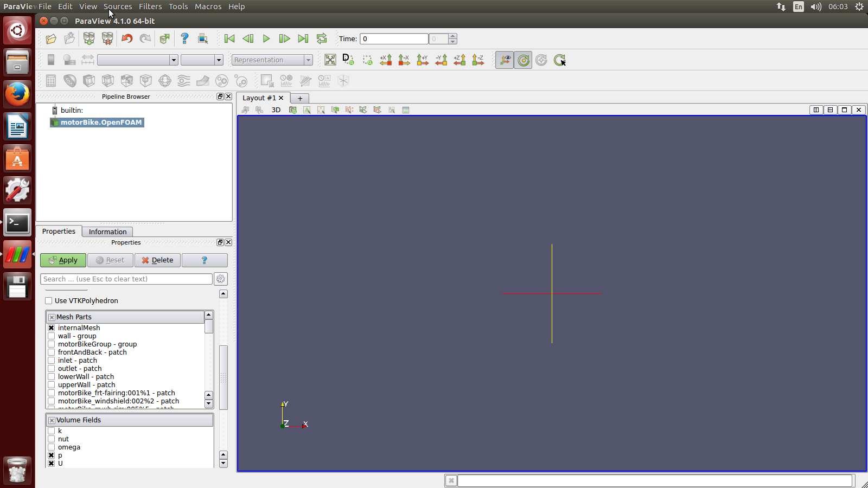Click the Warp By Vector filter icon
Viewport: 868px width, 488px height.
click(x=203, y=81)
